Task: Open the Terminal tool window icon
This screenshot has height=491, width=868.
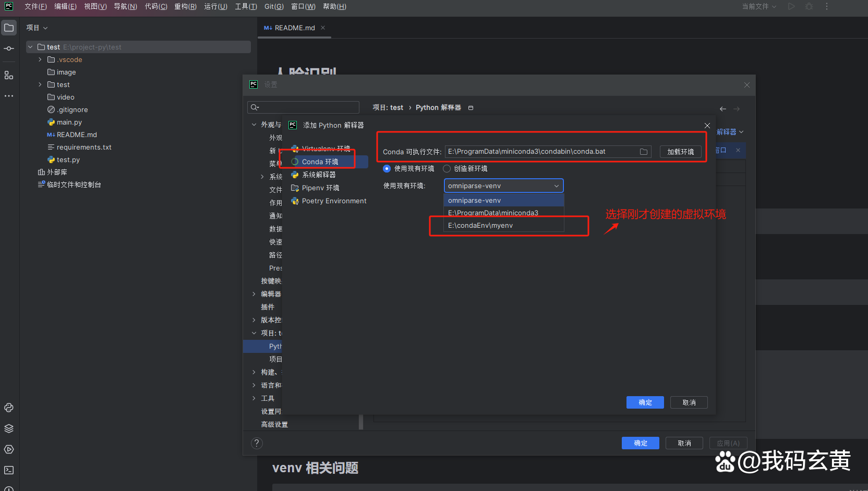Action: [9, 470]
